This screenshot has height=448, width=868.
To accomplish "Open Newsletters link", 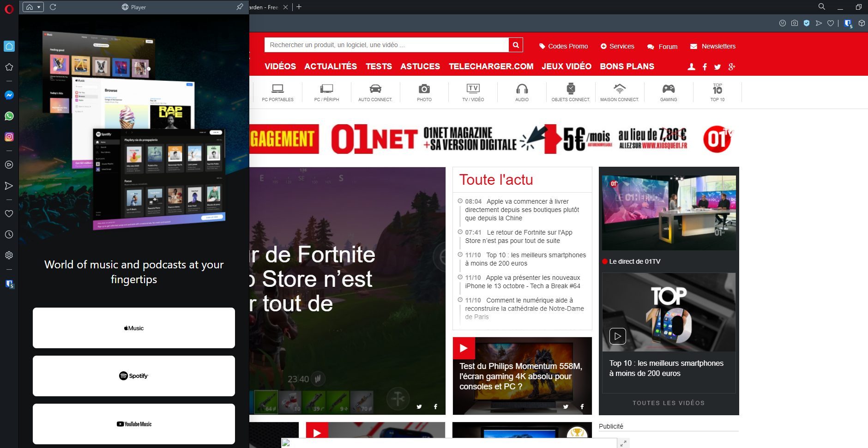I will 713,46.
